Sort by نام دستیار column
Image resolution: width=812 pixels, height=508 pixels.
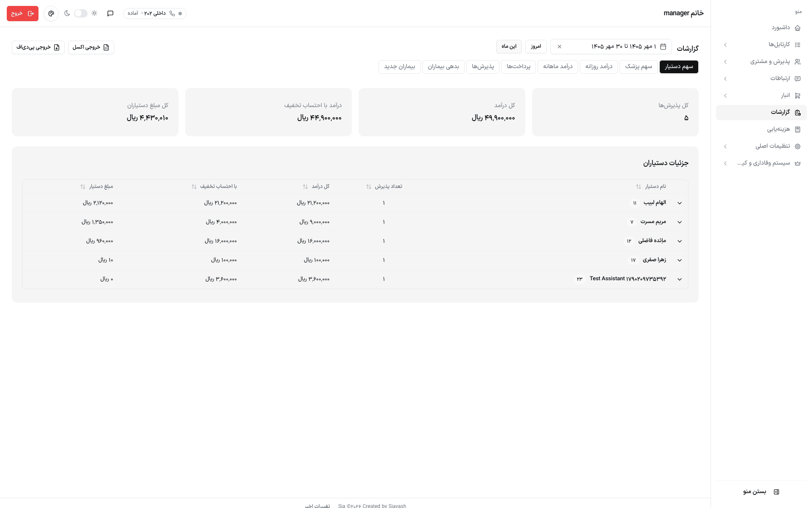(651, 187)
